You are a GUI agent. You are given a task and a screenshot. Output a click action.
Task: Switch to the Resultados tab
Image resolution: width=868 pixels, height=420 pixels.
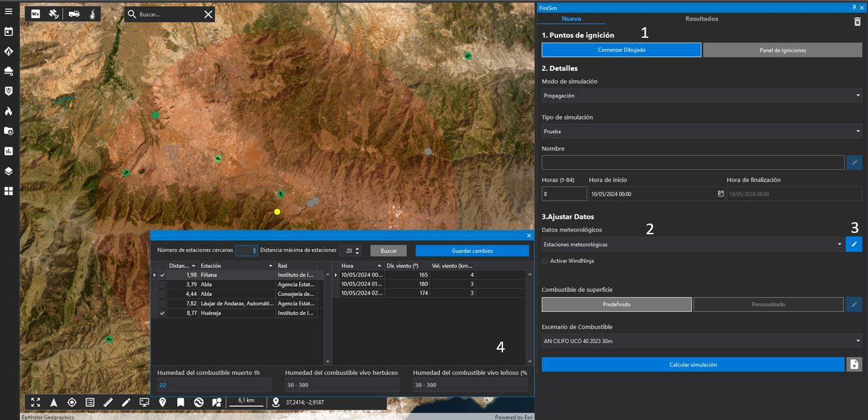pyautogui.click(x=701, y=19)
